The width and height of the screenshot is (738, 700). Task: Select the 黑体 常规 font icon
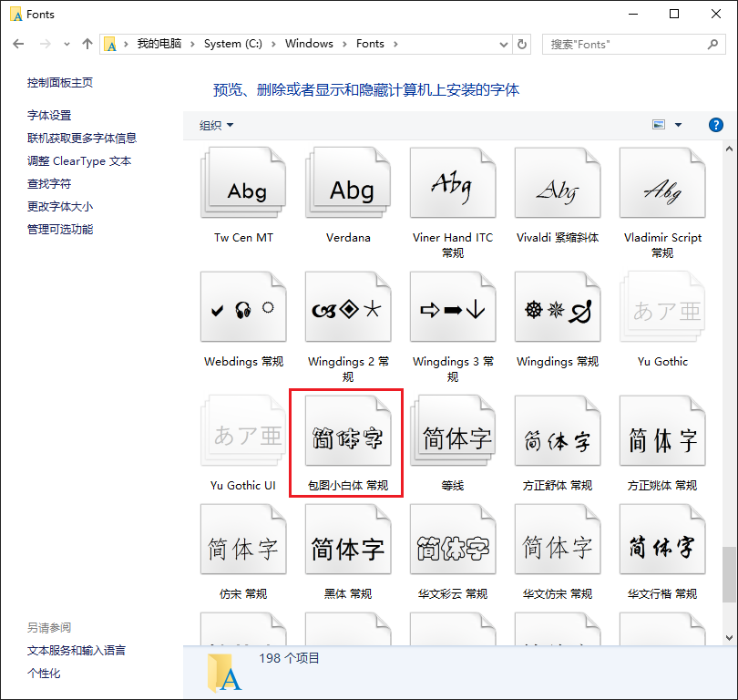(x=348, y=539)
